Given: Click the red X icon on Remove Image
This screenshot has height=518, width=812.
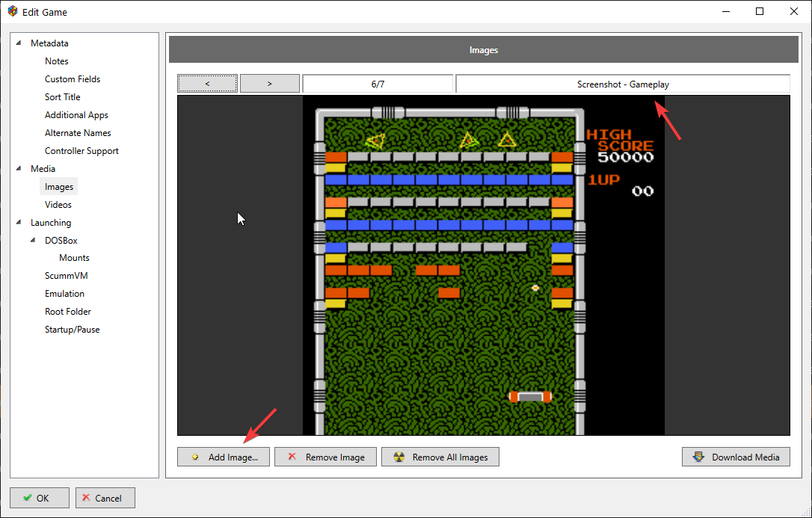Looking at the screenshot, I should coord(292,457).
